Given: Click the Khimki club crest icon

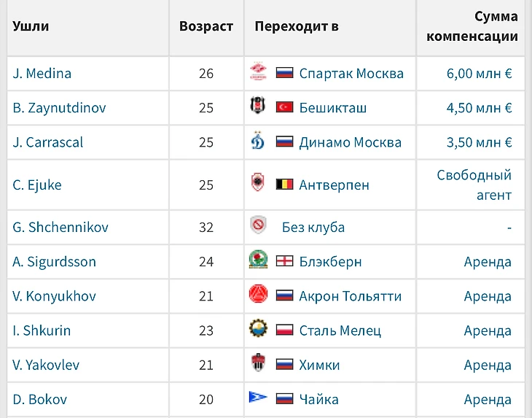Looking at the screenshot, I should click(x=258, y=364).
